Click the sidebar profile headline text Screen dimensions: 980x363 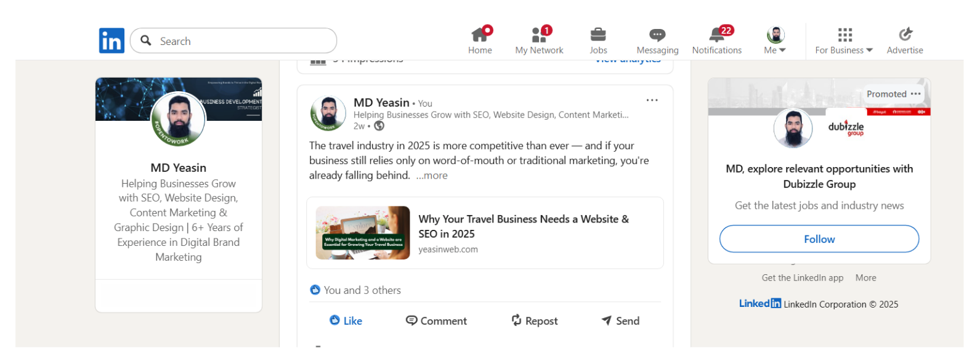pos(179,220)
